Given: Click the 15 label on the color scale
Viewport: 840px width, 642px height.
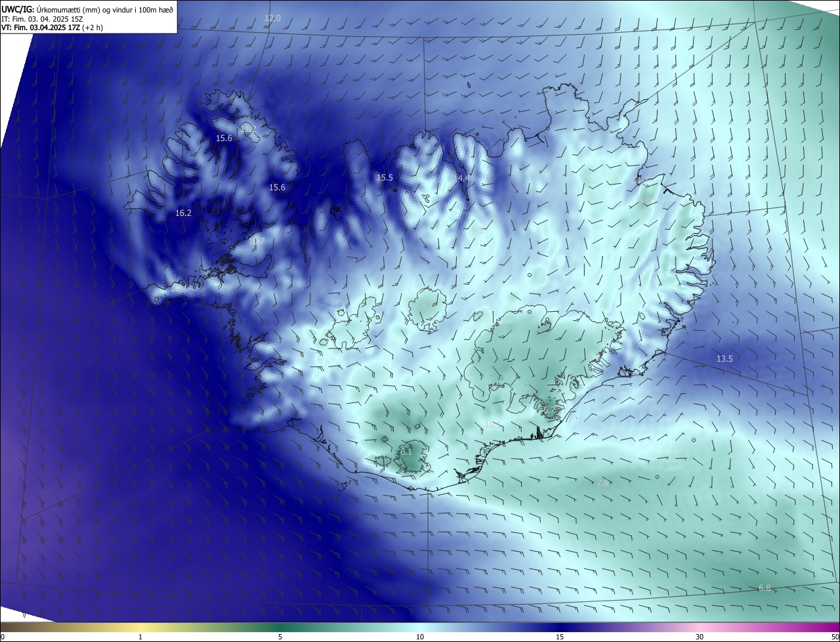Looking at the screenshot, I should [560, 637].
